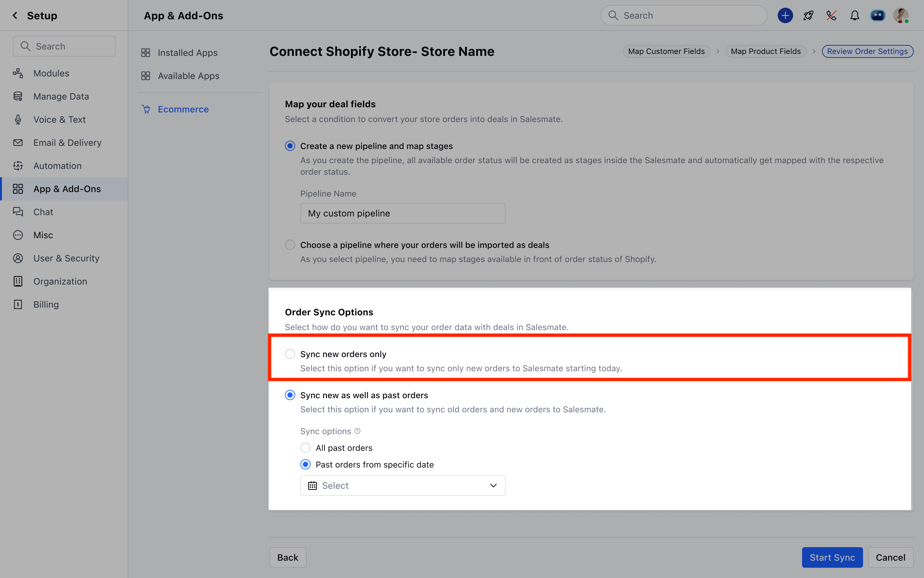The image size is (924, 578).
Task: Click the Misc ellipsis icon
Action: click(x=18, y=235)
